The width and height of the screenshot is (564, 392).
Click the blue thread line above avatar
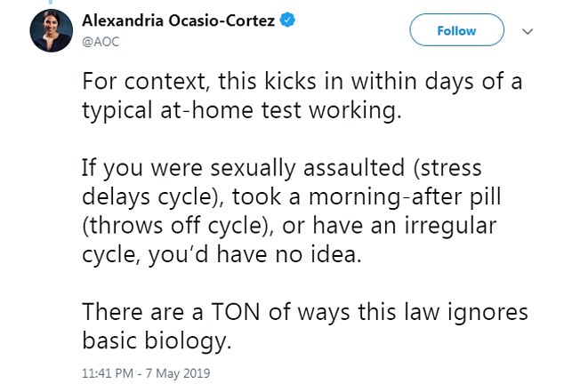pyautogui.click(x=51, y=2)
